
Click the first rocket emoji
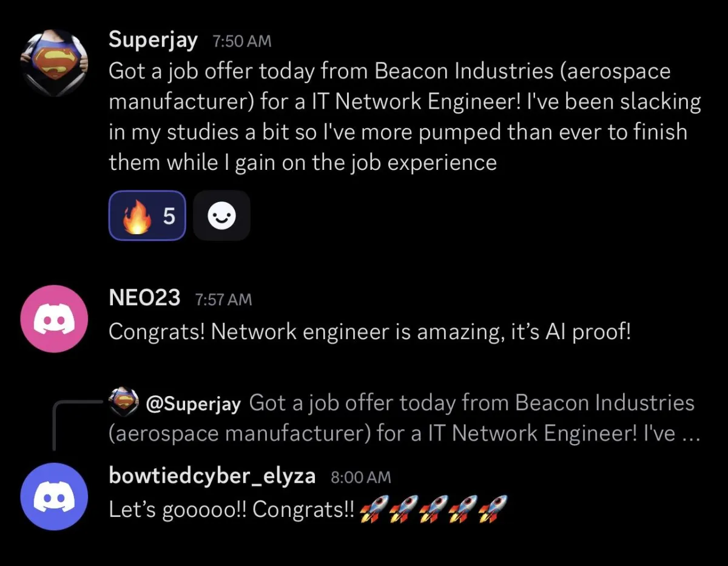point(374,510)
